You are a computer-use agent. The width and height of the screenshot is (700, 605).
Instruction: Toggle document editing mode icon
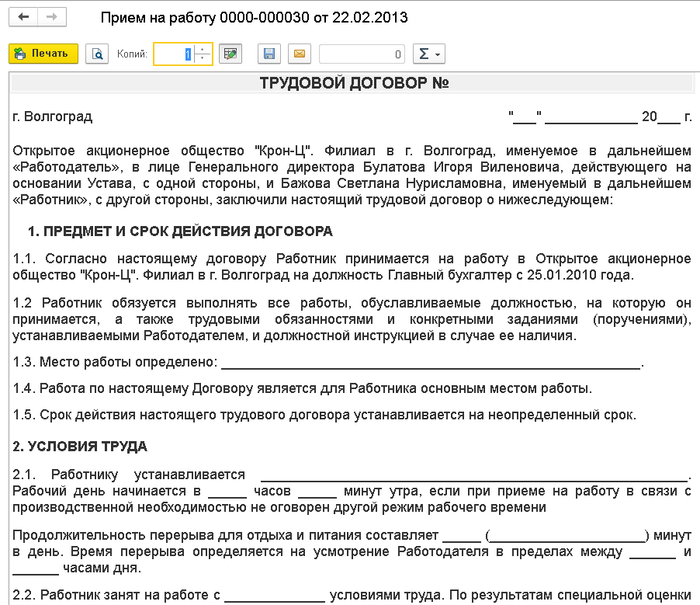pos(230,54)
